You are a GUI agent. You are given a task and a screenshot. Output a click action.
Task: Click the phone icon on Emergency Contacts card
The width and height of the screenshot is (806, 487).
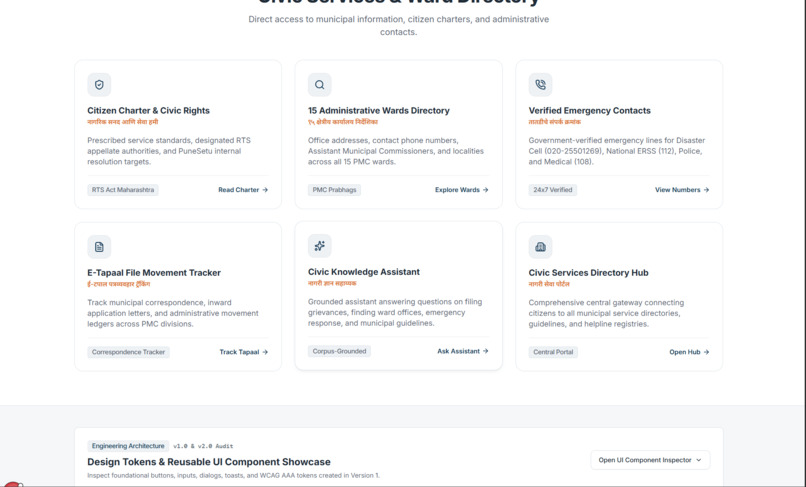point(540,85)
